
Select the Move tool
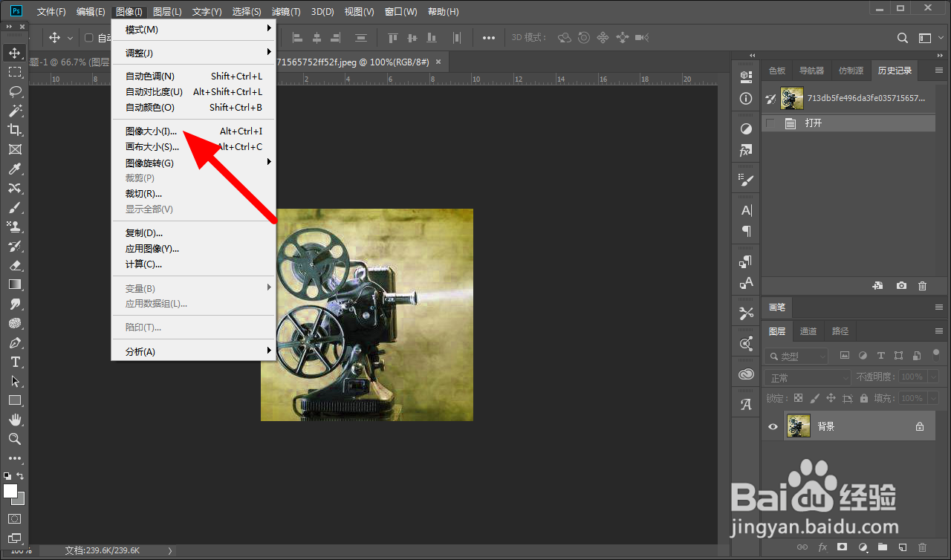[x=15, y=53]
